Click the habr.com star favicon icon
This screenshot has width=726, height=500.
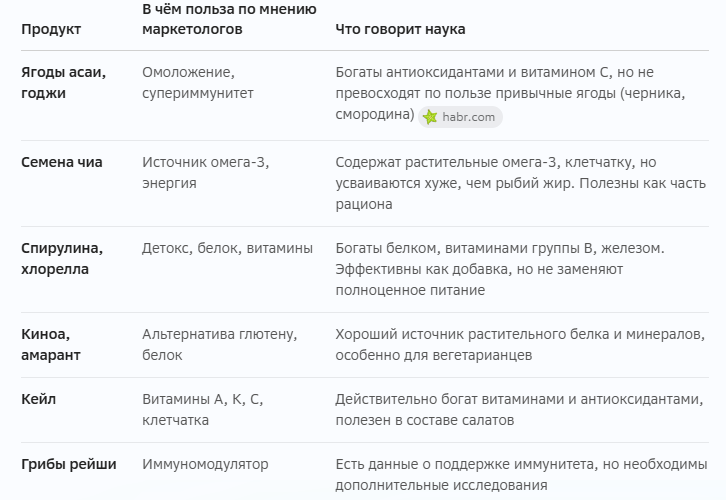point(430,117)
